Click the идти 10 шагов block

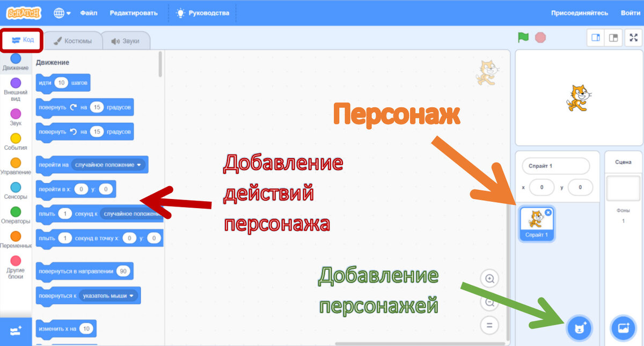coord(63,83)
